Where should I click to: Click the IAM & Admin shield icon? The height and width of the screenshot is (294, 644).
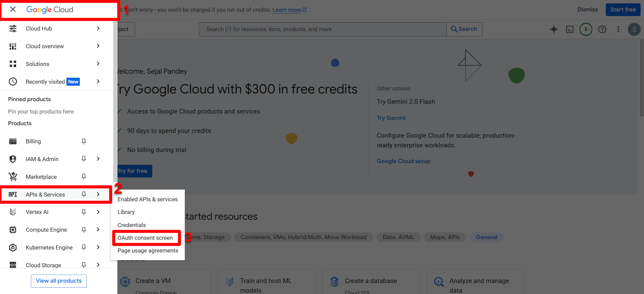[x=13, y=159]
